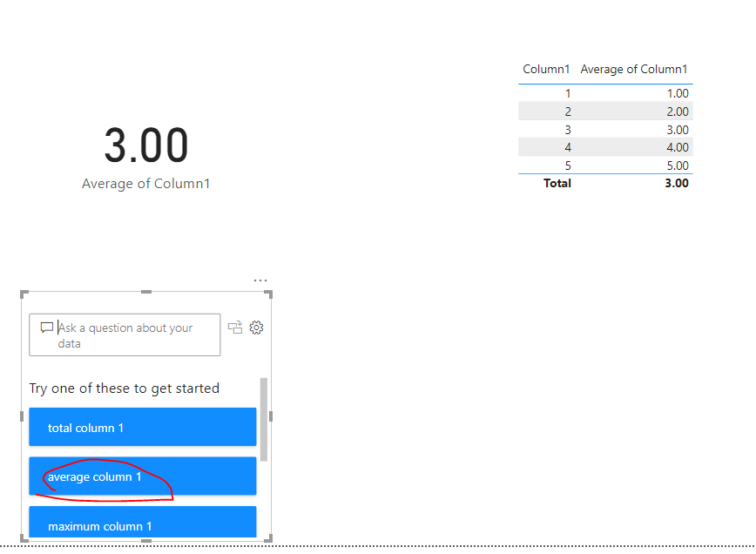Screen dimensions: 756x554
Task: Sort table by 'Average of Column1' header
Action: pos(633,70)
